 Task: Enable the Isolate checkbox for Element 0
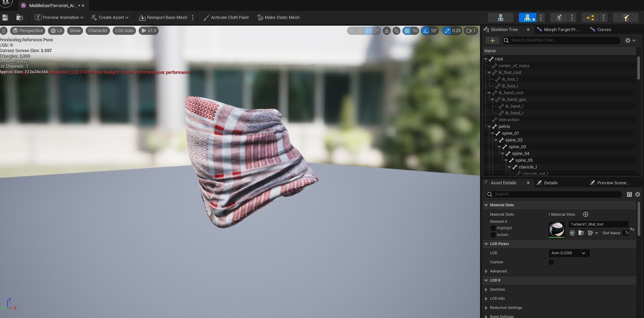493,235
